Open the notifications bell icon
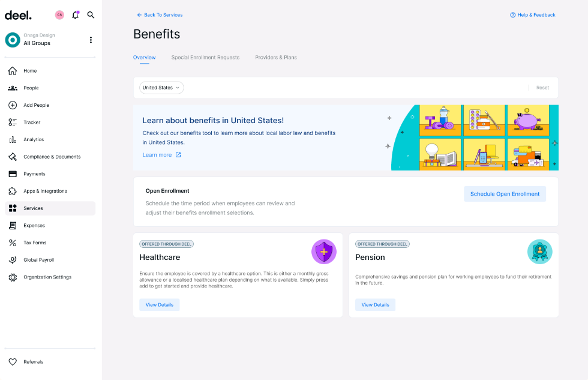This screenshot has height=380, width=588. 76,15
